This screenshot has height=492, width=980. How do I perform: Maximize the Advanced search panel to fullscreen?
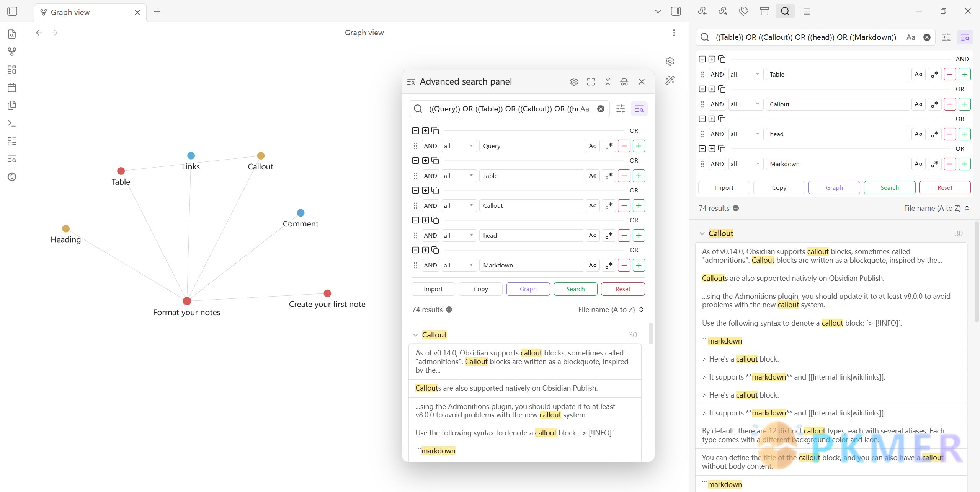coord(591,81)
